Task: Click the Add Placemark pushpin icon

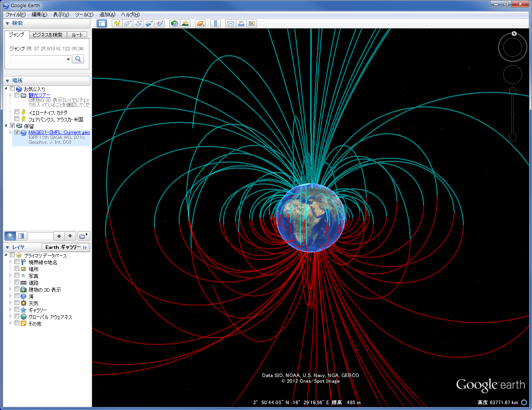Action: [x=117, y=23]
